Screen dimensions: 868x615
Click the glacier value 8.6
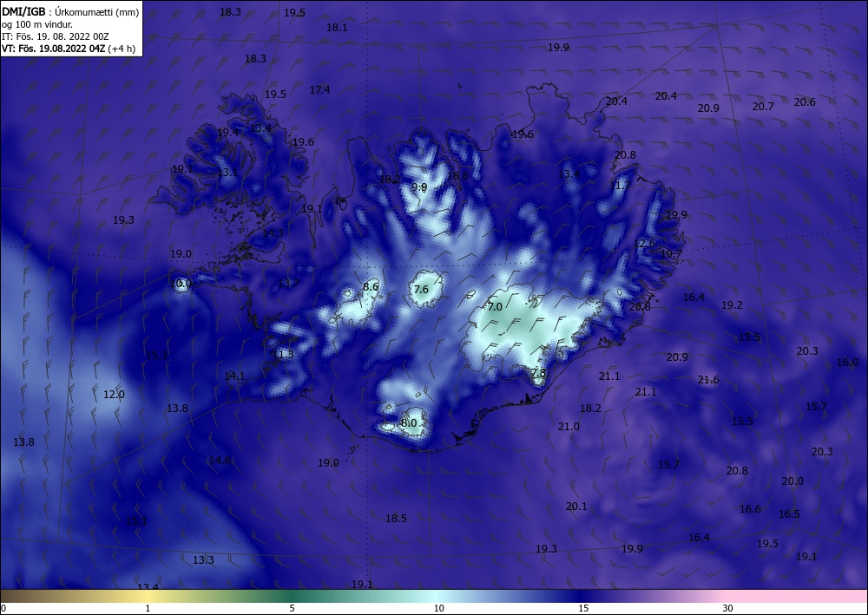click(x=371, y=286)
